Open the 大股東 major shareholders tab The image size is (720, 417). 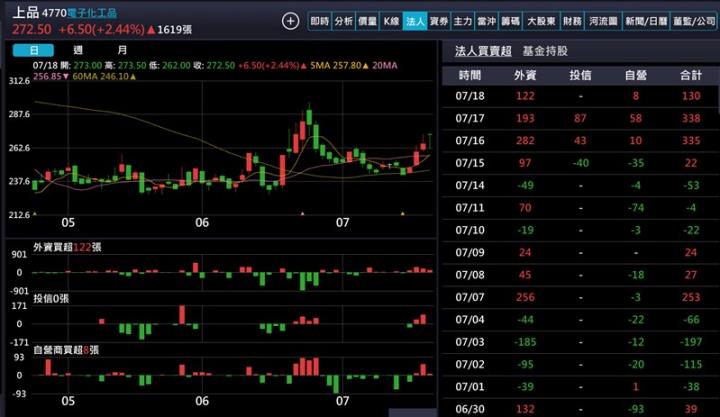541,21
